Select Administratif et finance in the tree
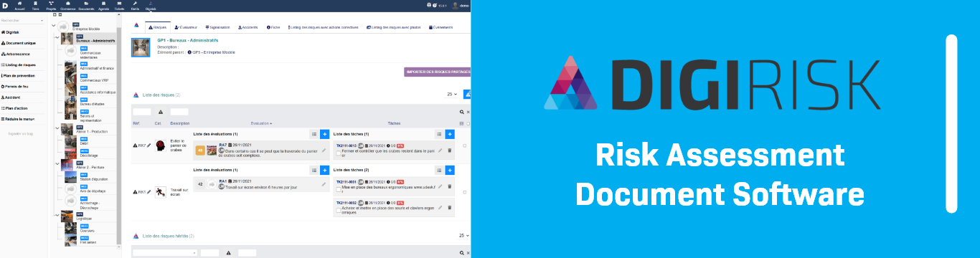 97,68
